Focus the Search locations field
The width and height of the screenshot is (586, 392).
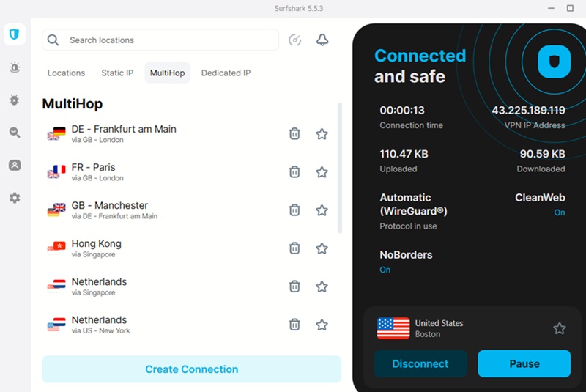[x=160, y=40]
